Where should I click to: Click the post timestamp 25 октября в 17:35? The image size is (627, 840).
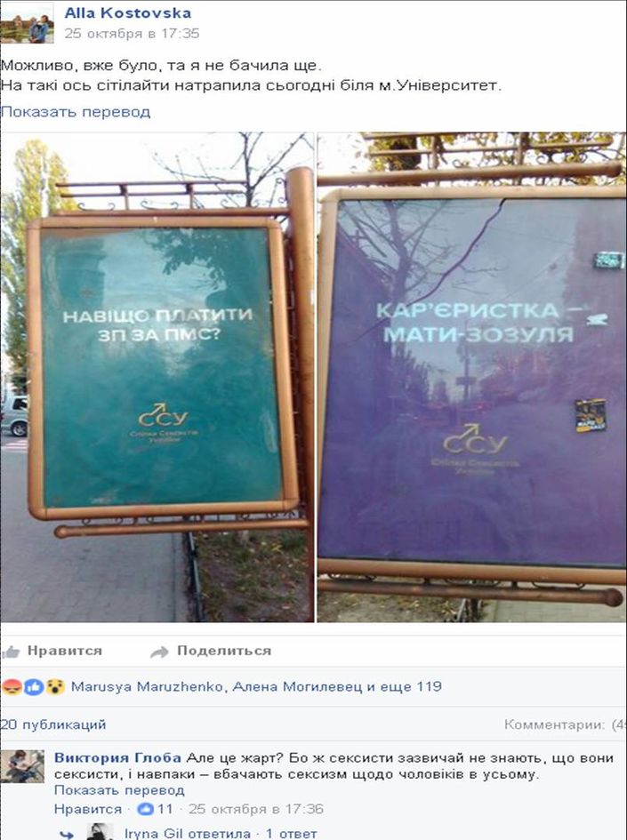[132, 33]
